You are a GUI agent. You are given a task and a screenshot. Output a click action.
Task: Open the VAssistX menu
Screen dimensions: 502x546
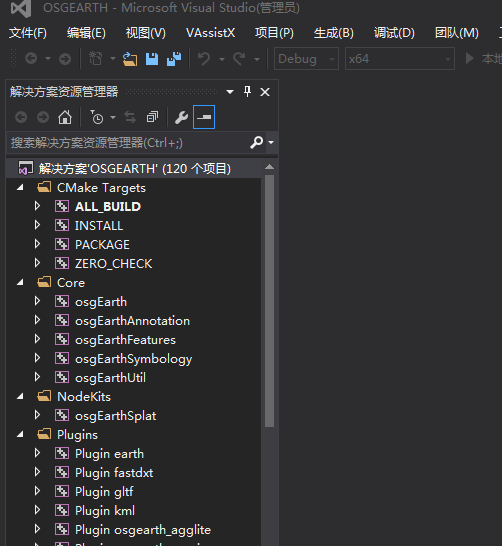pyautogui.click(x=210, y=33)
